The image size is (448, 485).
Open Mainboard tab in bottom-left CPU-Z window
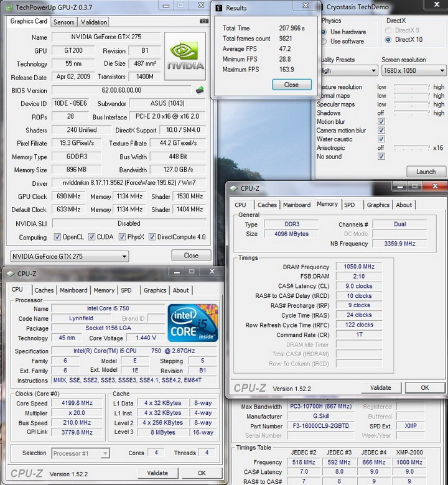coord(73,290)
